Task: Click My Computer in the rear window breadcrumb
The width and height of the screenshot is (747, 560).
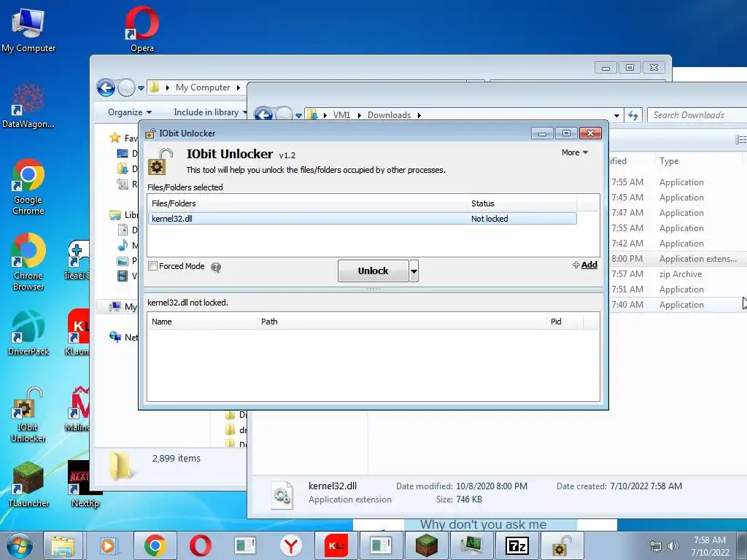Action: (203, 87)
